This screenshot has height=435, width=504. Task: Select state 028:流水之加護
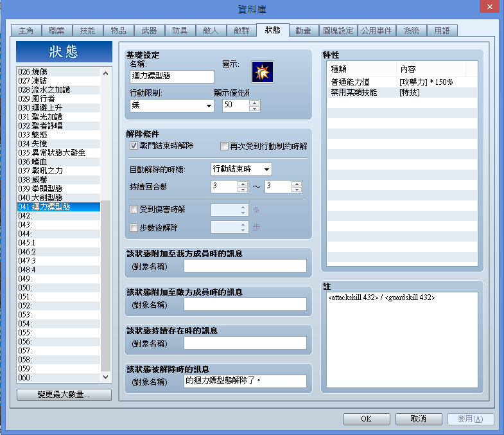(x=59, y=90)
